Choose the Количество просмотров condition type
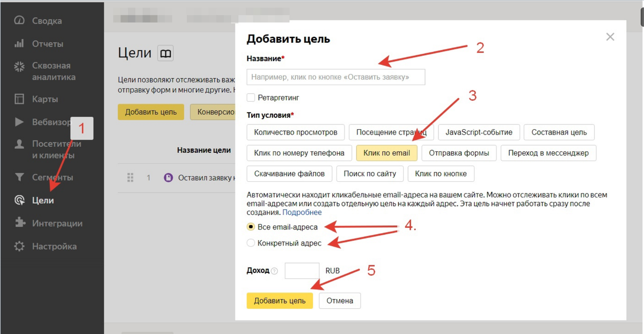 296,132
